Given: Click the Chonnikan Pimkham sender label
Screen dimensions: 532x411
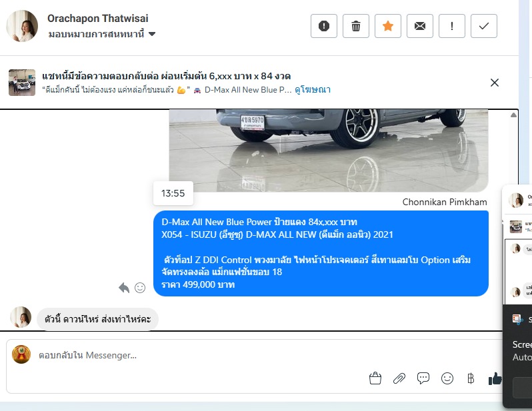Looking at the screenshot, I should (445, 202).
